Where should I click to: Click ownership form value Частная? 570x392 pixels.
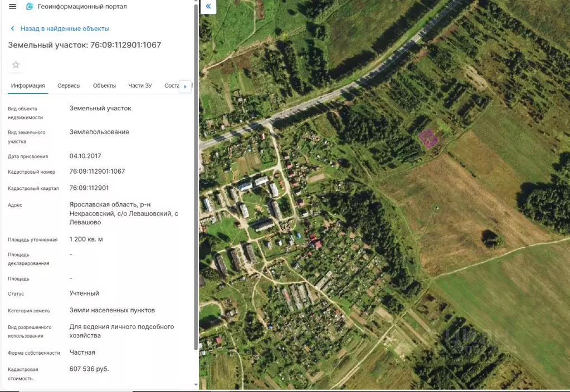coord(82,352)
